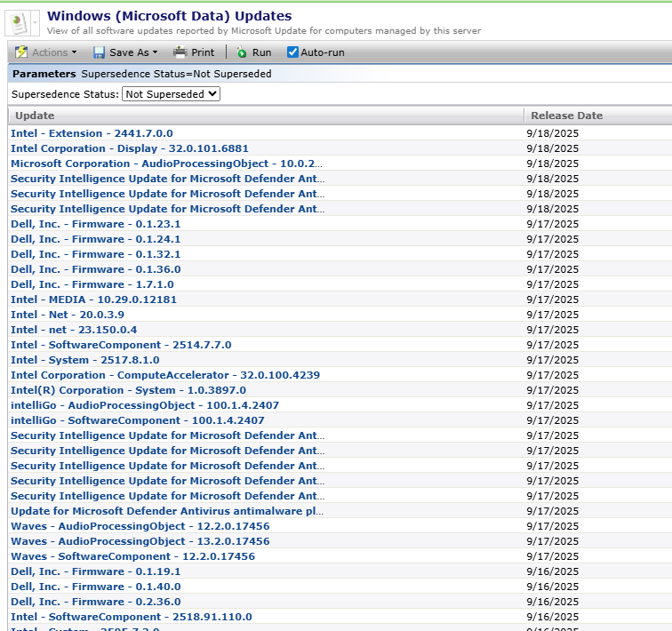The width and height of the screenshot is (672, 631).
Task: Open Waves - SoftwareComponent - 12.2.0.17456
Action: 132,556
